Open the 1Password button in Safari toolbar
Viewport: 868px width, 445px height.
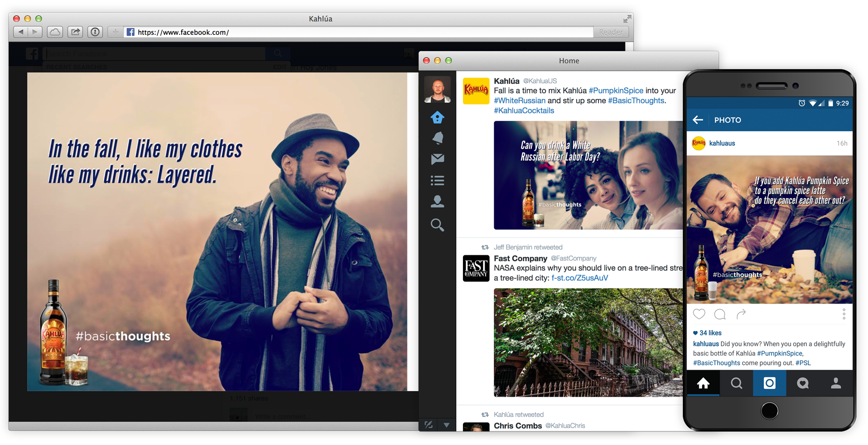coord(95,32)
